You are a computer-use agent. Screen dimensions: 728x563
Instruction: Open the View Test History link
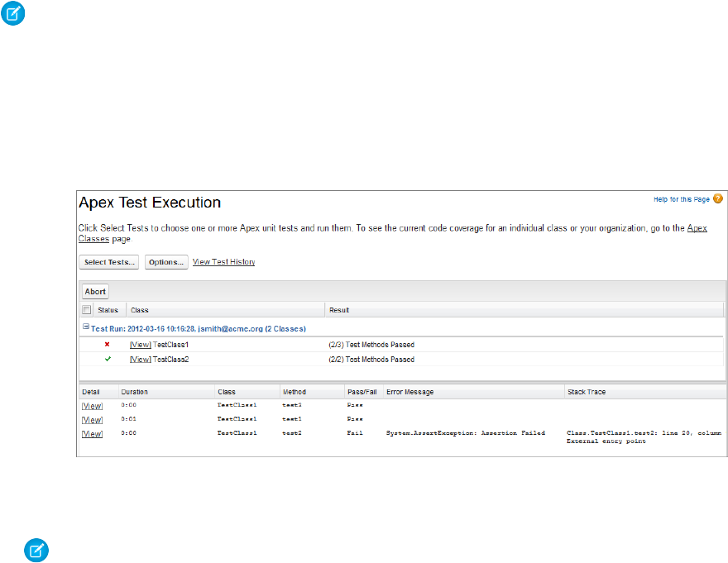[x=223, y=262]
